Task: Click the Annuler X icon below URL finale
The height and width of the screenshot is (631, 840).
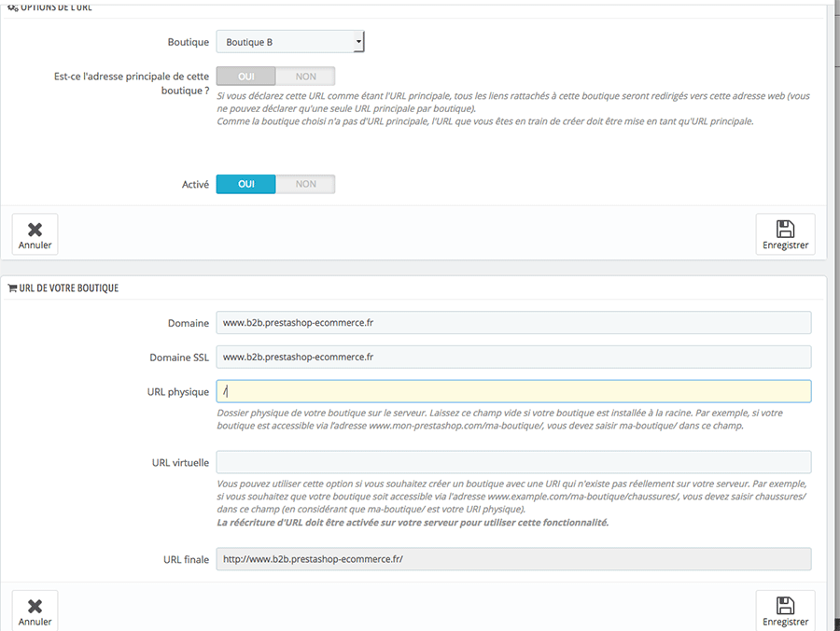Action: tap(35, 605)
